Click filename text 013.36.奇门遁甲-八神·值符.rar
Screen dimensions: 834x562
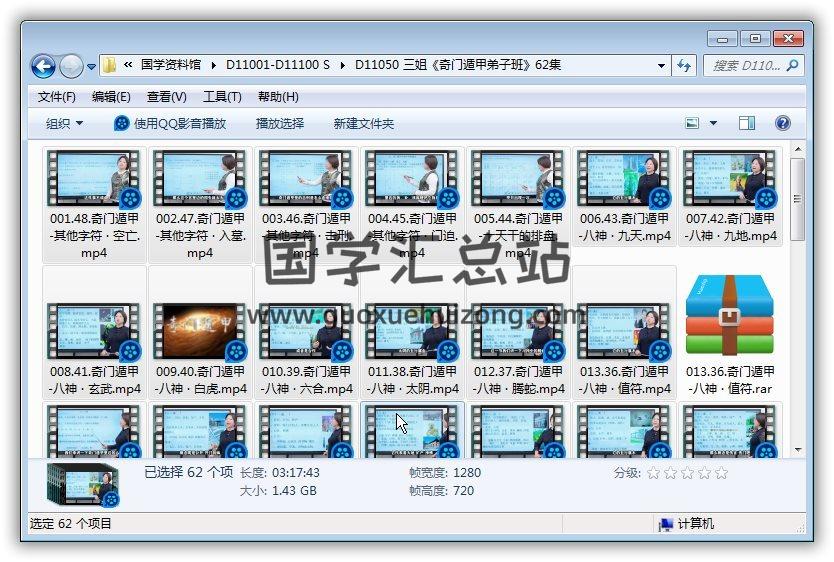(x=730, y=380)
